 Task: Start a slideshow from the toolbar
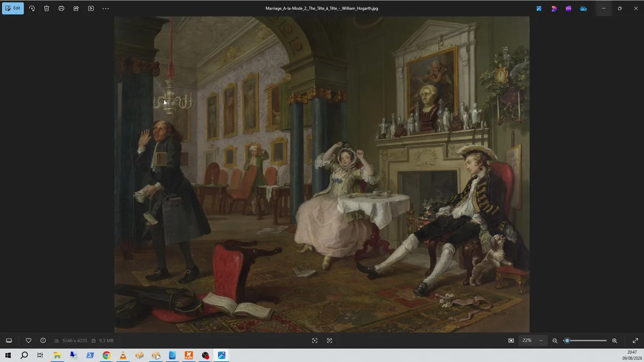click(91, 9)
